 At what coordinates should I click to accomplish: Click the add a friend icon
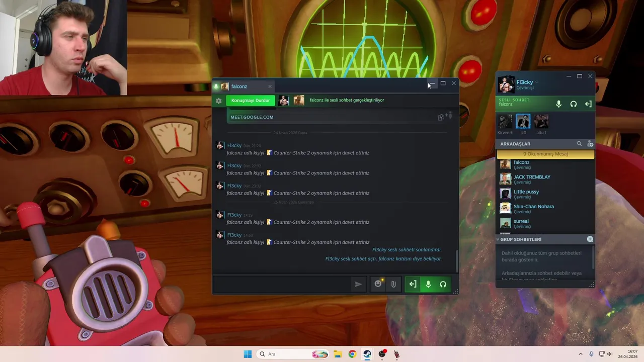[x=590, y=144]
